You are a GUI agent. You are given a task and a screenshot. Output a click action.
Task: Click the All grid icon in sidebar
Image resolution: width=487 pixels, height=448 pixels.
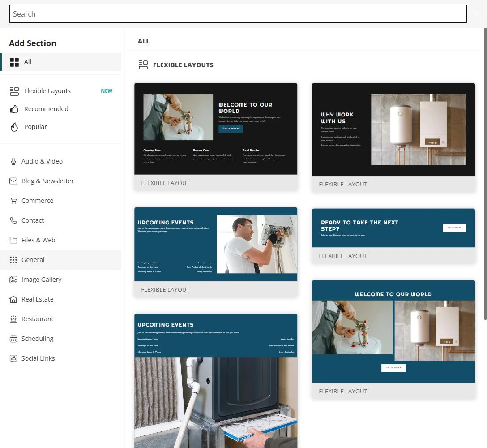(x=14, y=62)
